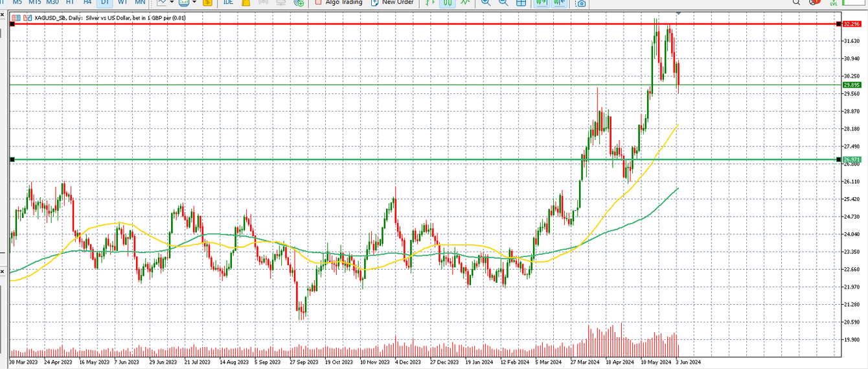868x369 pixels.
Task: Open a New Order
Action: (x=392, y=2)
